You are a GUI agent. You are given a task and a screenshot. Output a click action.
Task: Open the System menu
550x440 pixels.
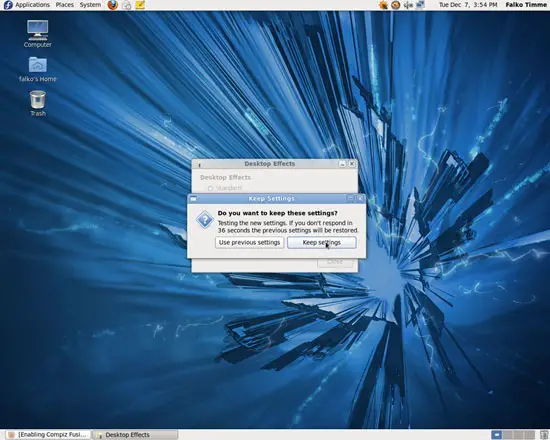[90, 5]
